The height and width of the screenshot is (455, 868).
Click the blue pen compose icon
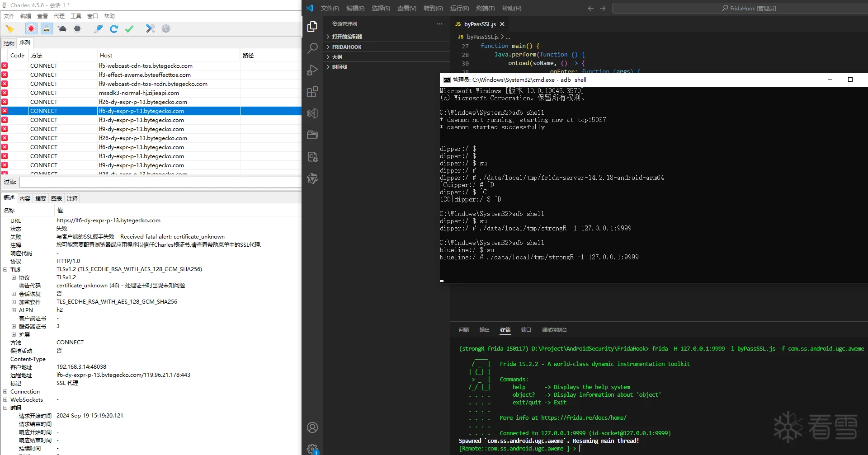(x=98, y=29)
